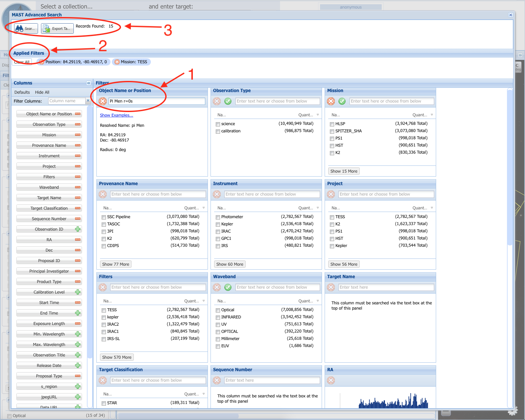Screen dimensions: 525x420
Task: Click the binoculars Search button
Action: [26, 29]
